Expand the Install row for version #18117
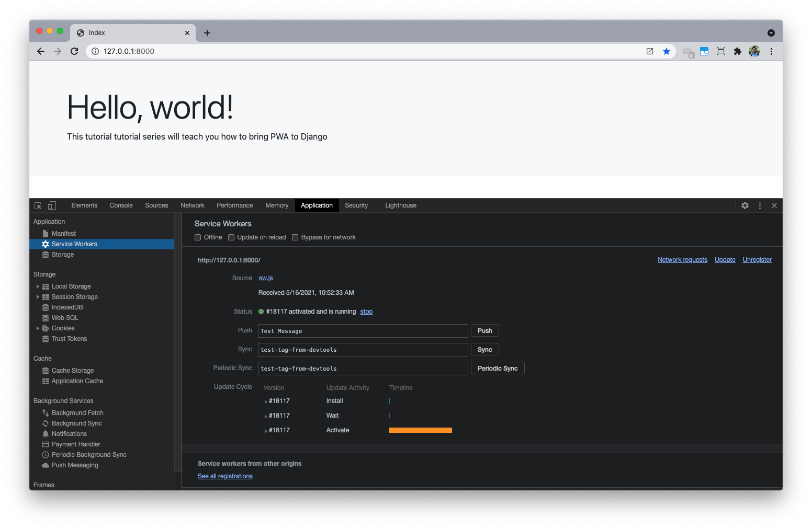Image resolution: width=812 pixels, height=529 pixels. pyautogui.click(x=266, y=401)
